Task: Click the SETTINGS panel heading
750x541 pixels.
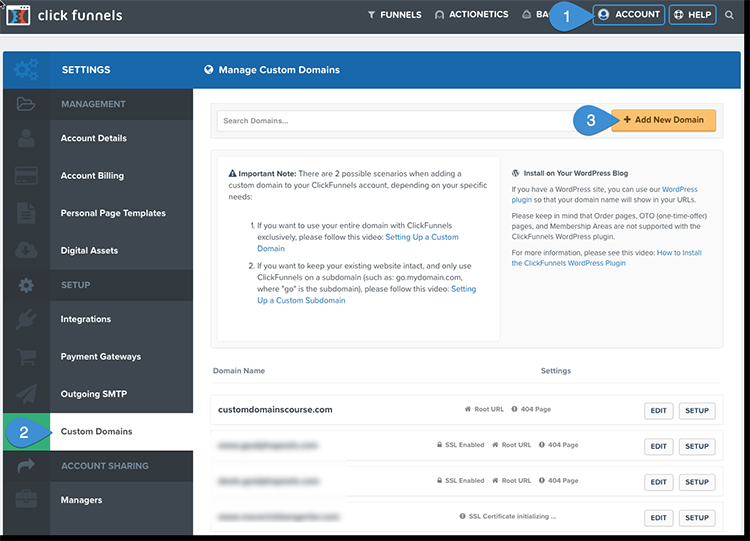Action: click(86, 70)
